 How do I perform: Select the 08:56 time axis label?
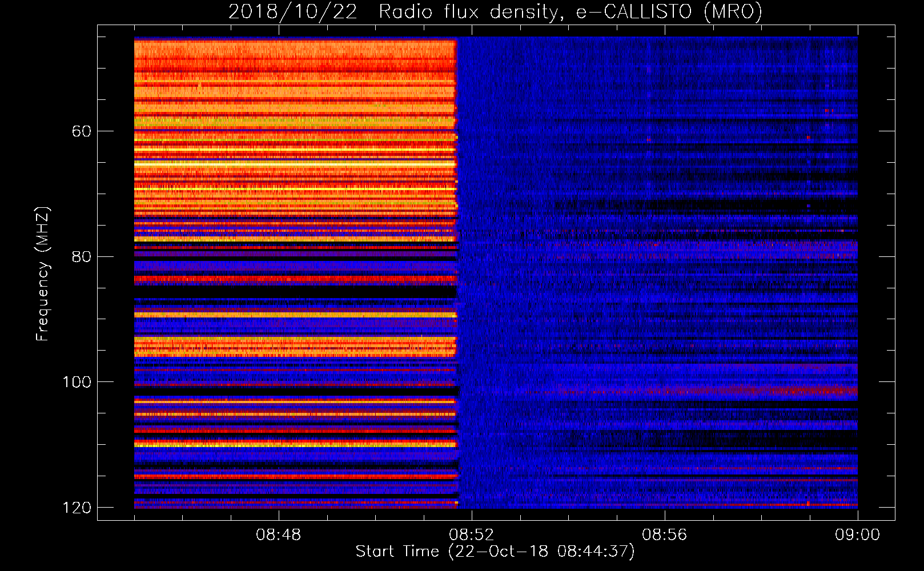664,535
